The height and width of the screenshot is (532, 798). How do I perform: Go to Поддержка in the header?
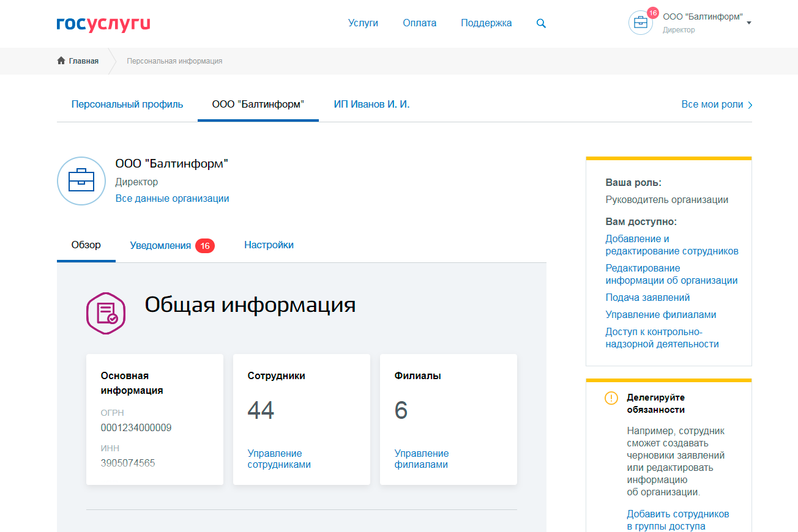[x=486, y=23]
